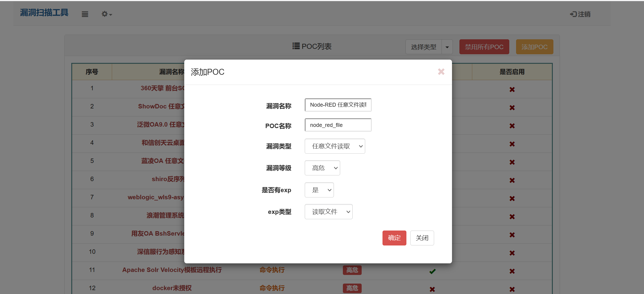Toggle 是否启用 for Apache Solr row
The width and height of the screenshot is (644, 294).
point(512,271)
